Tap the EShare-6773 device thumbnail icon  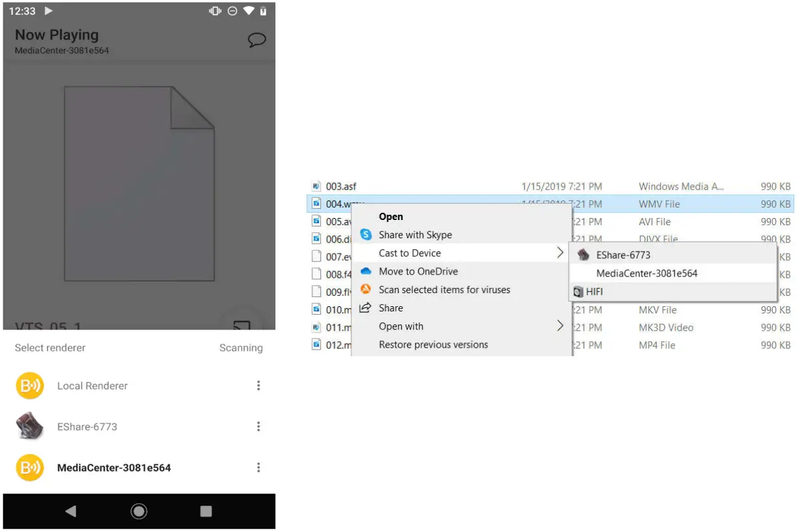point(30,426)
